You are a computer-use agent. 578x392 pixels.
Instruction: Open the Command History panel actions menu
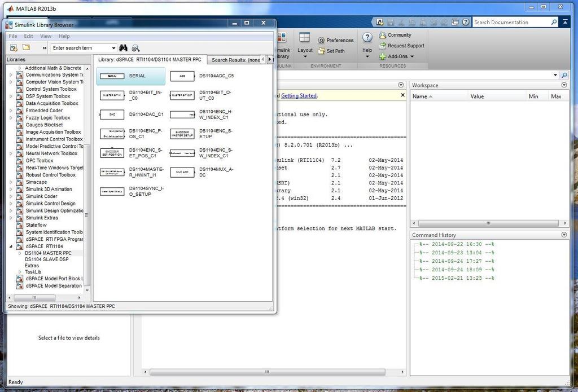pyautogui.click(x=564, y=235)
